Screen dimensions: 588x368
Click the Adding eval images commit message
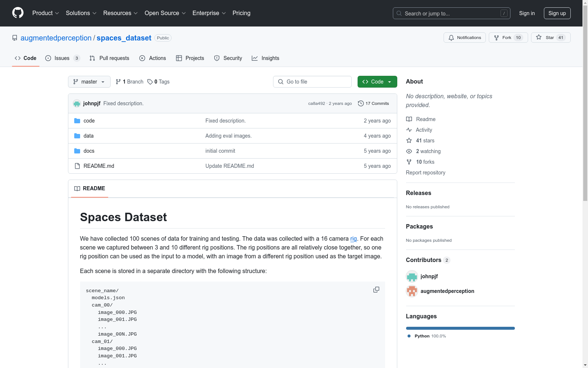(229, 136)
